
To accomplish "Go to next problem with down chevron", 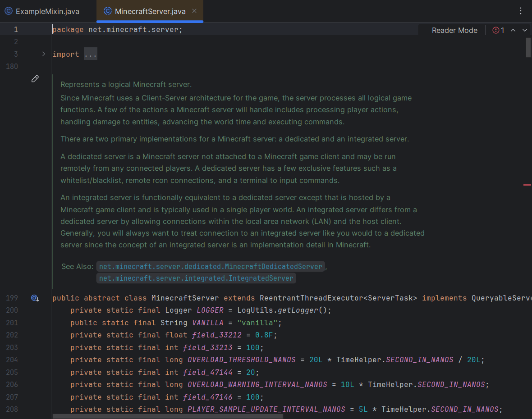I will click(x=524, y=30).
